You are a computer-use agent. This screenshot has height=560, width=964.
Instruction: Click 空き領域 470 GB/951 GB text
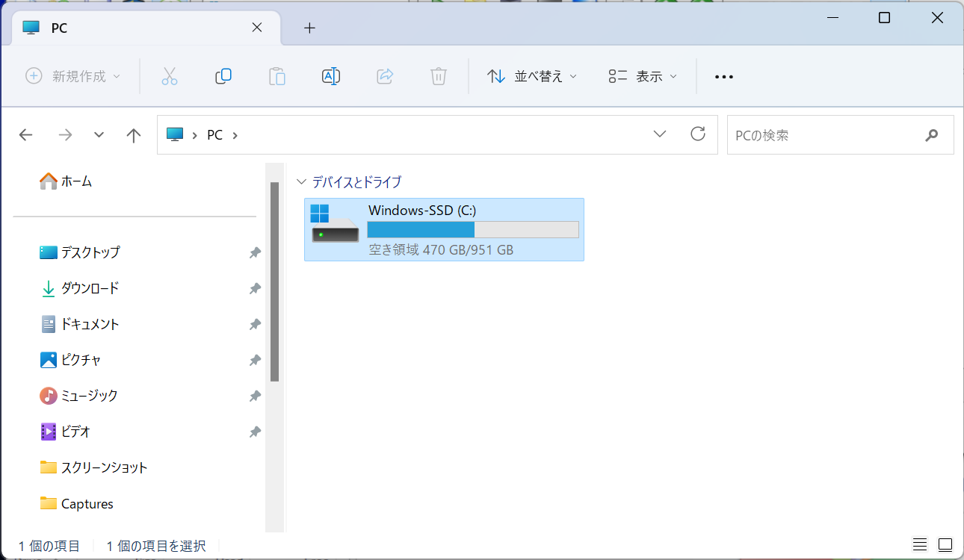click(441, 250)
